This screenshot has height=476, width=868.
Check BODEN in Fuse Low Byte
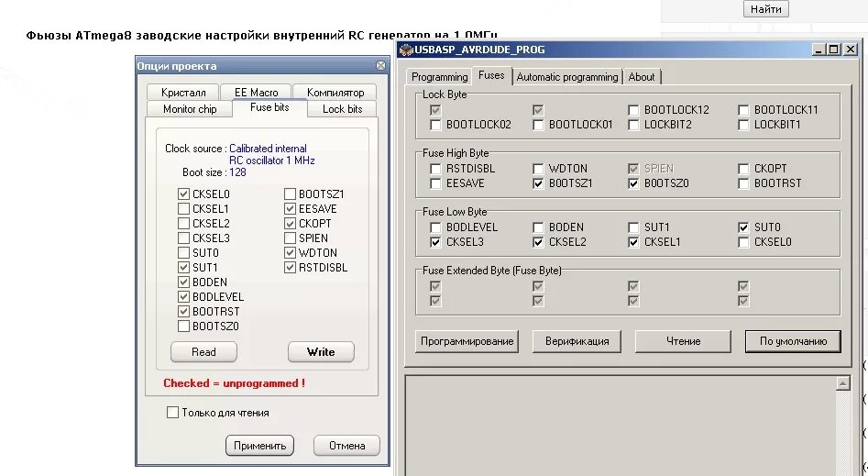[538, 227]
